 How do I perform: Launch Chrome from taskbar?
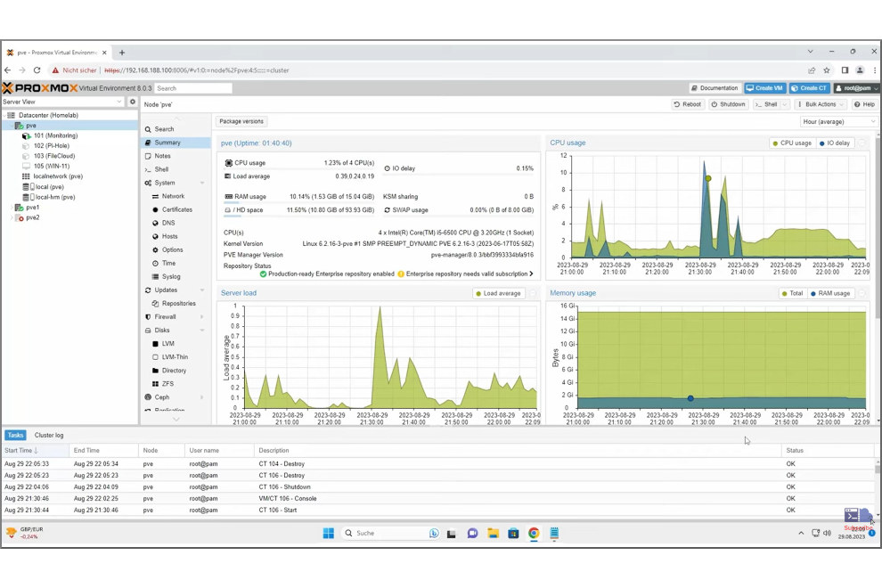coord(534,533)
